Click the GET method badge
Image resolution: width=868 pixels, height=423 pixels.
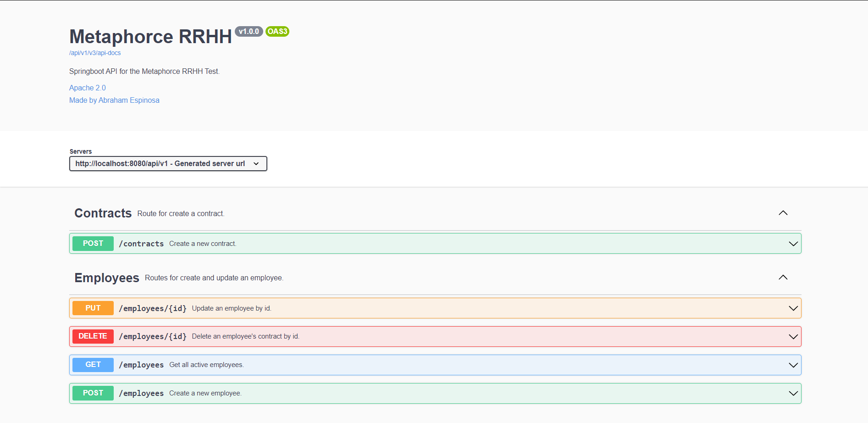[x=93, y=365]
